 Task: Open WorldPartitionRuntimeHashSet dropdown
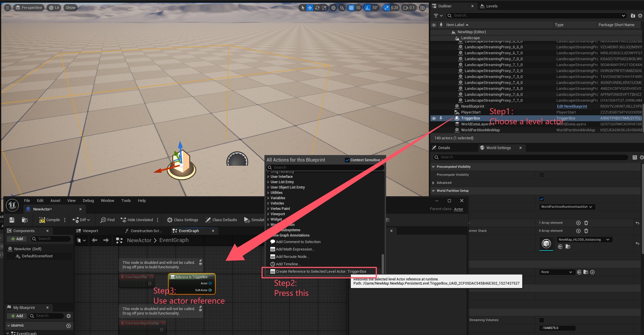567,207
